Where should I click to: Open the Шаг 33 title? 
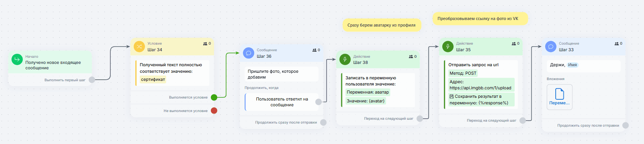pos(566,50)
